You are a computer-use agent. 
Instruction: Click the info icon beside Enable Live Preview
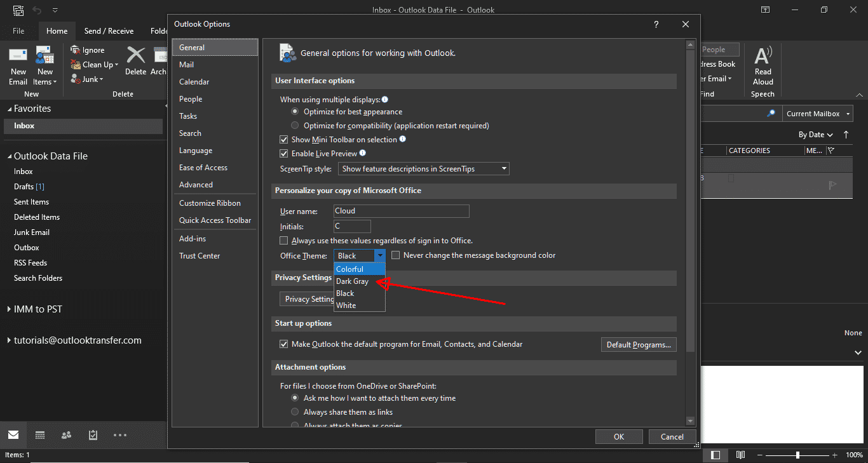coord(363,153)
